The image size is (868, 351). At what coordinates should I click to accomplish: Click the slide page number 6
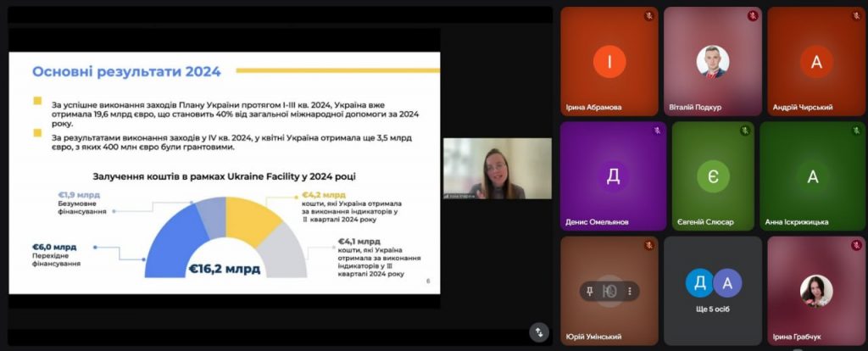pos(428,281)
